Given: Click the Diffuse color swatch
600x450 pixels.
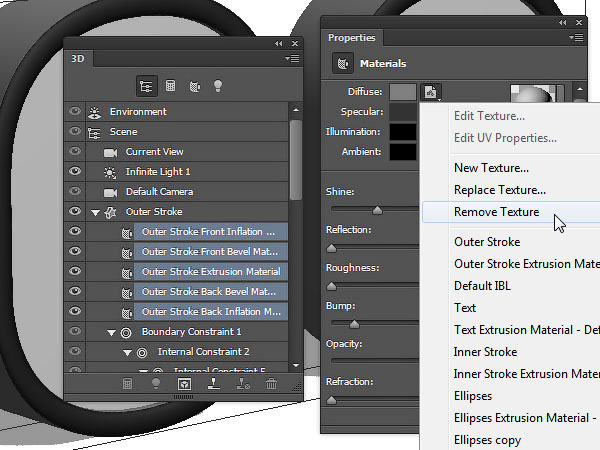Looking at the screenshot, I should click(x=403, y=92).
